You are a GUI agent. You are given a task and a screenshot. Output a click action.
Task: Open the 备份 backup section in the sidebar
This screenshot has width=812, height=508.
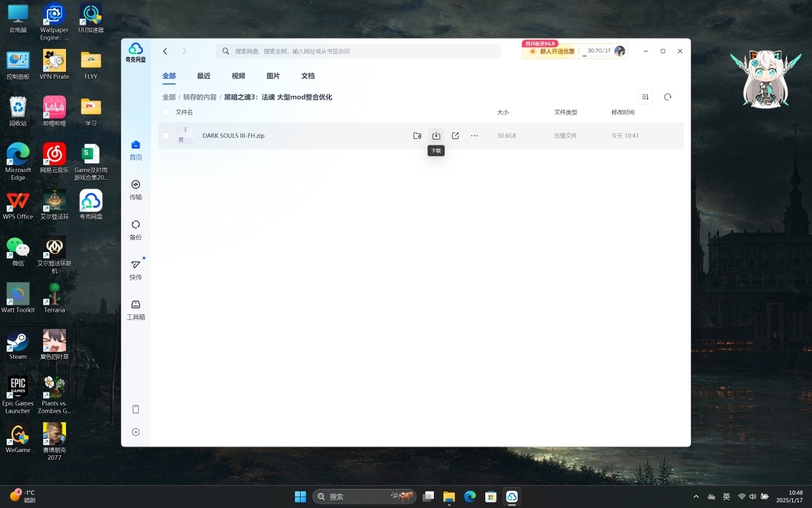click(136, 230)
